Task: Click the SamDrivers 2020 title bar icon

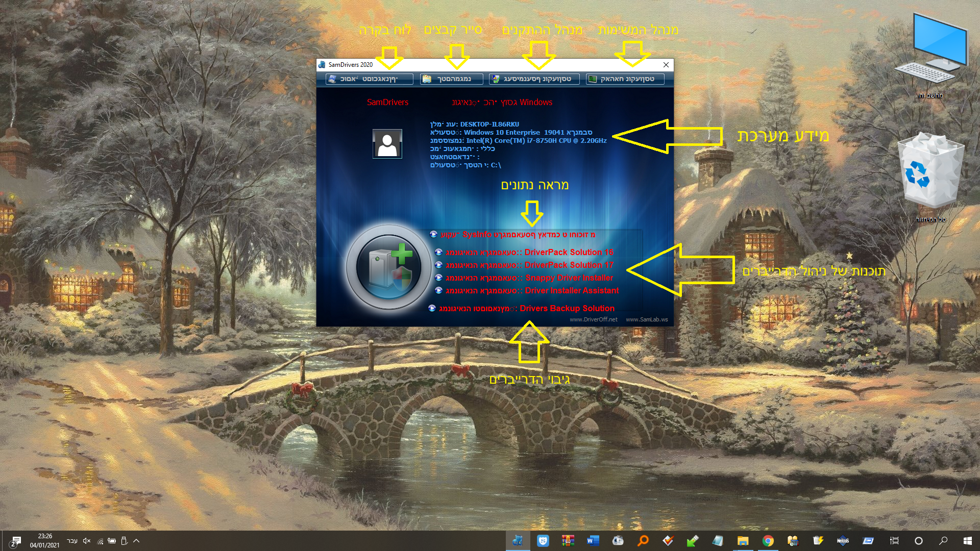Action: [x=322, y=65]
